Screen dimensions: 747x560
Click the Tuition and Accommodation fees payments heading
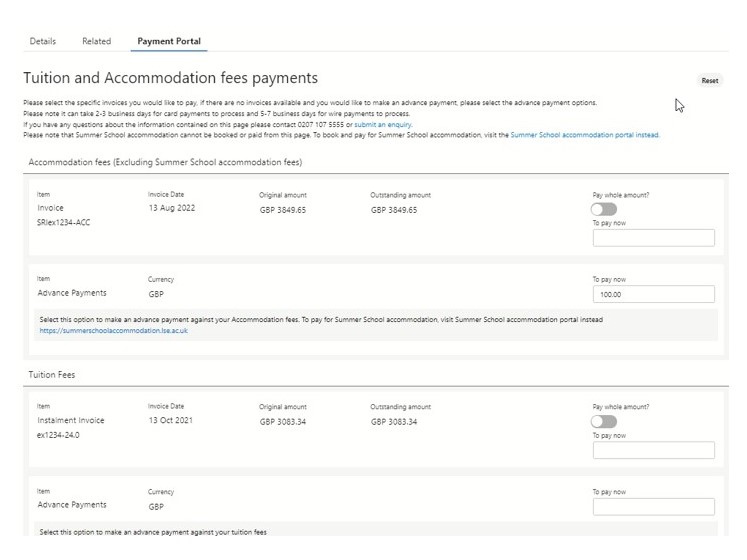170,78
